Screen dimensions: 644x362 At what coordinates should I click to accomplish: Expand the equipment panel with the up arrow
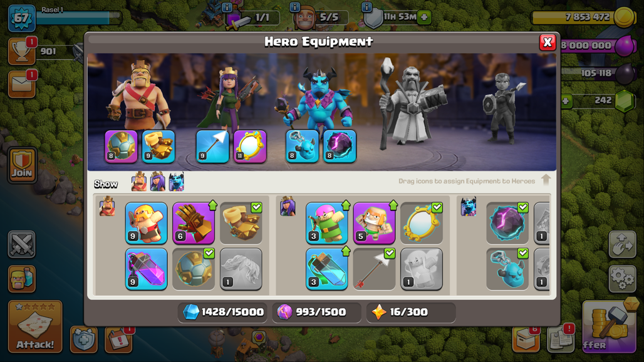pyautogui.click(x=546, y=180)
